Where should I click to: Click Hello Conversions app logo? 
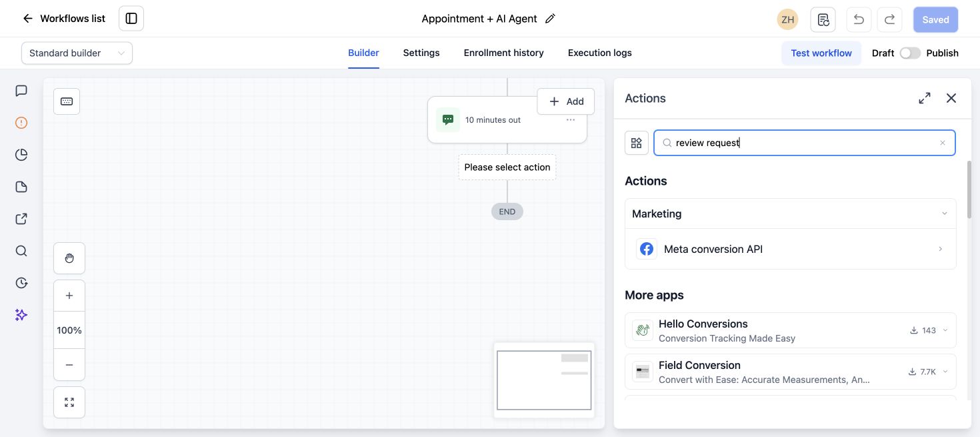(643, 330)
